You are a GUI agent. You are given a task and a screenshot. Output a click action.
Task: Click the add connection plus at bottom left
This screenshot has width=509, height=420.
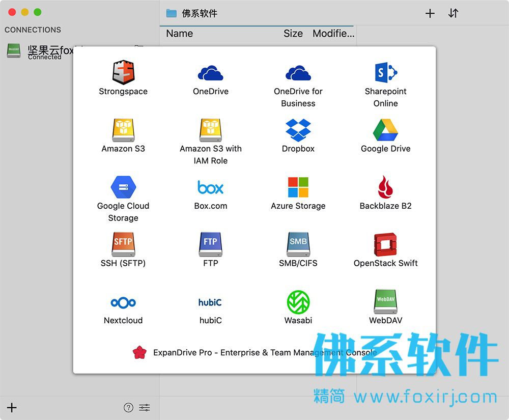click(x=12, y=408)
